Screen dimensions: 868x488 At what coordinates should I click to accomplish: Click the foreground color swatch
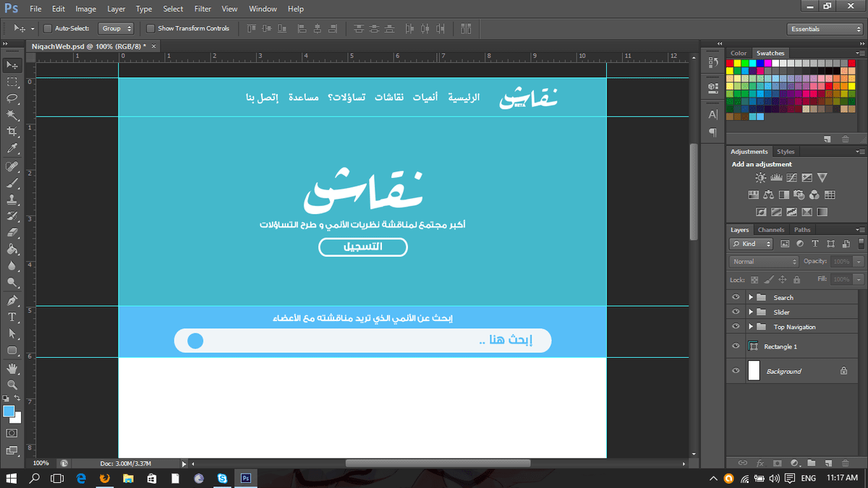coord(9,411)
